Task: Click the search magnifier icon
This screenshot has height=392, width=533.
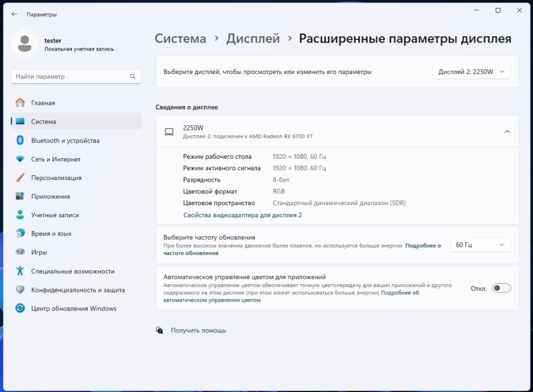Action: click(x=133, y=77)
